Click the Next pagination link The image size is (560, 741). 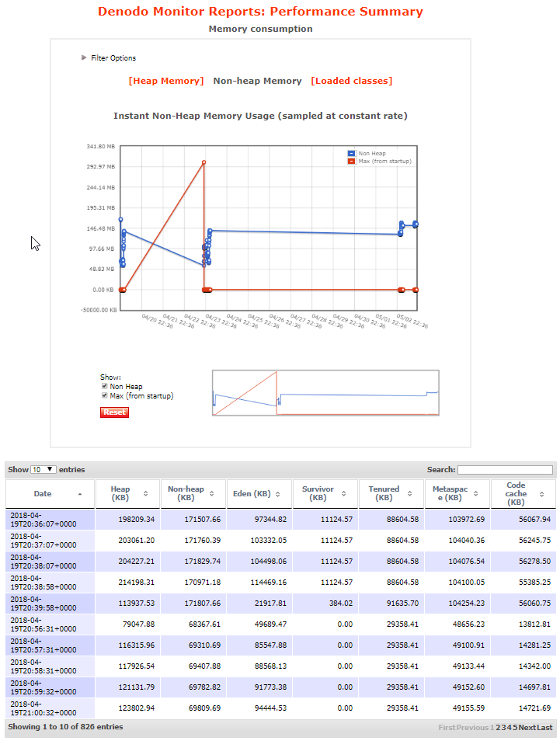(527, 727)
